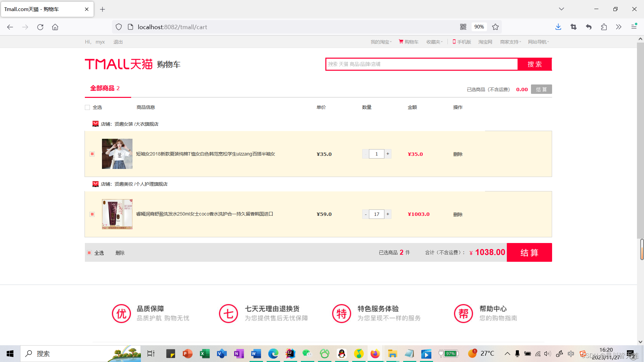Open 手机版 link in top bar
The height and width of the screenshot is (362, 644).
pos(462,42)
